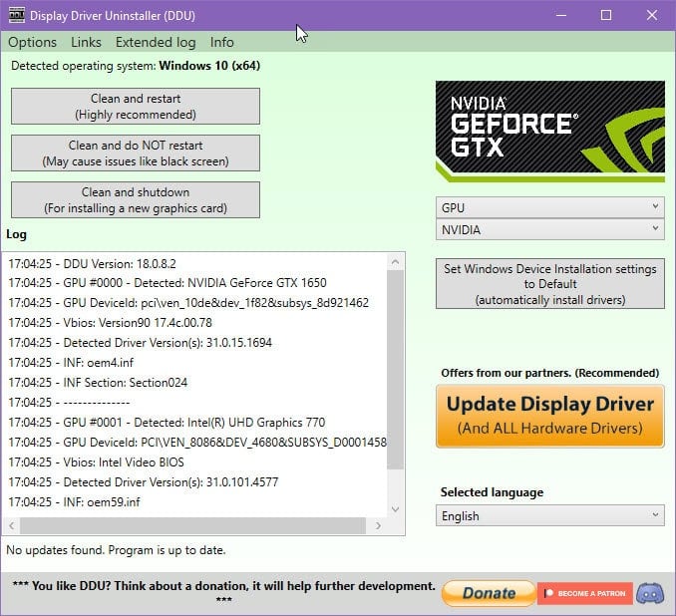Viewport: 676px width, 616px height.
Task: Select log line 'Intel(R) UHD Graphics 770'
Action: (167, 422)
